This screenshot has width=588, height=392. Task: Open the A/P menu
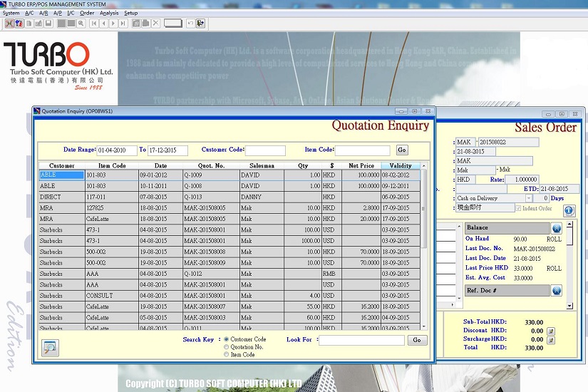(x=58, y=13)
